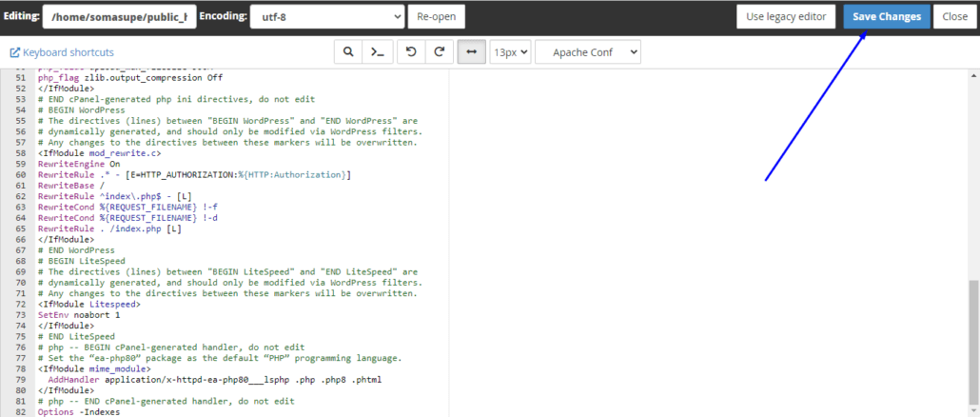
Task: Click the line 'RewriteRule ^index\.php$ - [L]'
Action: click(115, 196)
